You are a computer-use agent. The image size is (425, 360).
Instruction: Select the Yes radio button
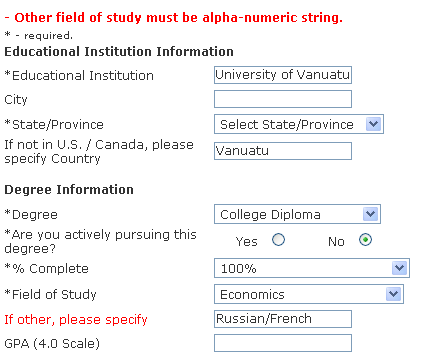coord(278,240)
